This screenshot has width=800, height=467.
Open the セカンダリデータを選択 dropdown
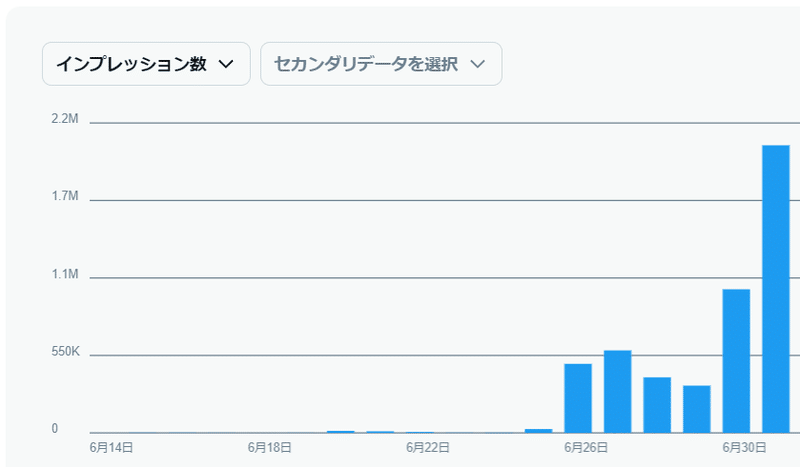(x=381, y=64)
